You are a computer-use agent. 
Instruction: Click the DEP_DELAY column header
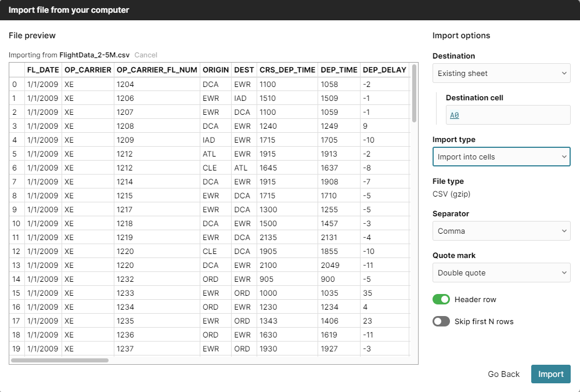click(x=384, y=70)
